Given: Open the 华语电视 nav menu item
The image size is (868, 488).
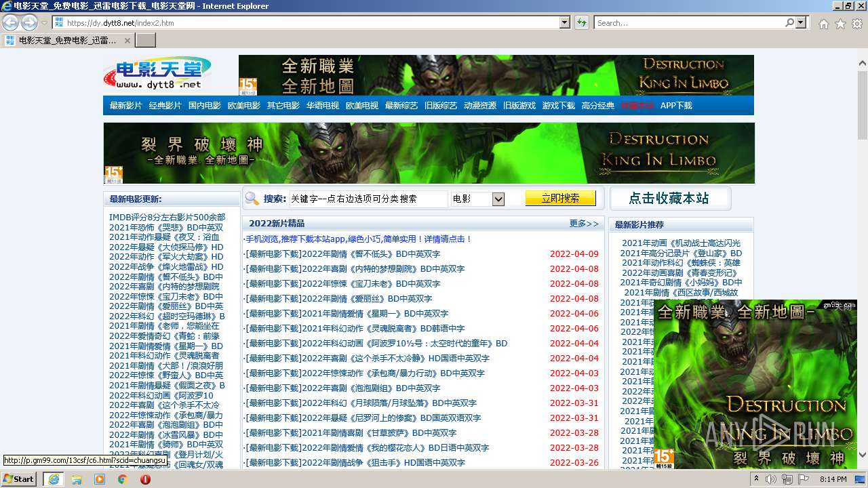Looking at the screenshot, I should [323, 106].
